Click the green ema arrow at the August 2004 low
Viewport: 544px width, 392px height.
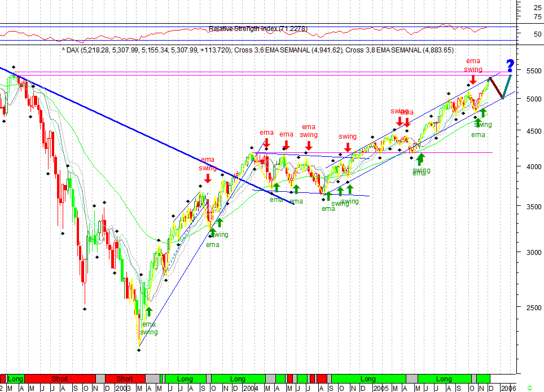[328, 194]
